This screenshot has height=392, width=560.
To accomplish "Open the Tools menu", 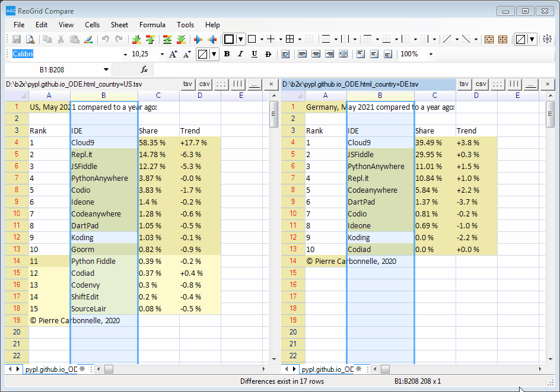I will click(185, 25).
